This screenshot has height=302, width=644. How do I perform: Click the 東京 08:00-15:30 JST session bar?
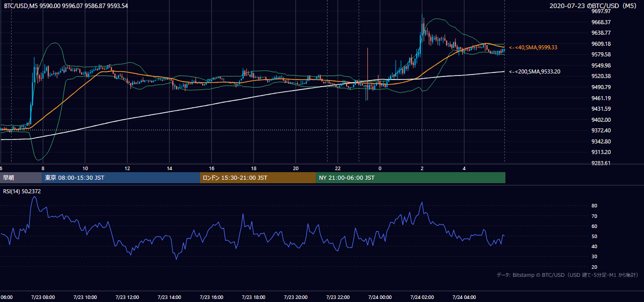coord(121,178)
